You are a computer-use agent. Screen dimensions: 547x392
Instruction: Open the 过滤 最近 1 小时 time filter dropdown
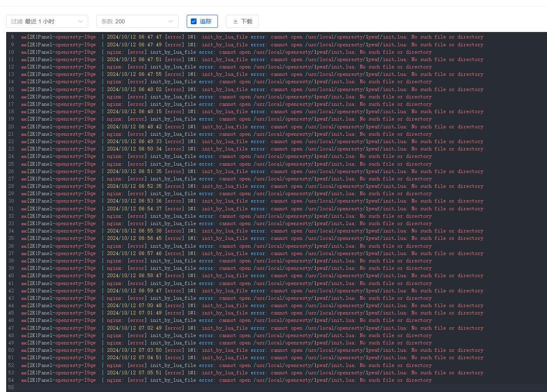pyautogui.click(x=47, y=21)
